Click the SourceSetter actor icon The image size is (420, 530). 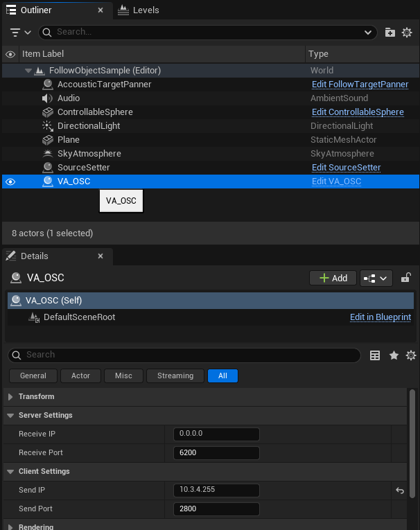point(48,168)
